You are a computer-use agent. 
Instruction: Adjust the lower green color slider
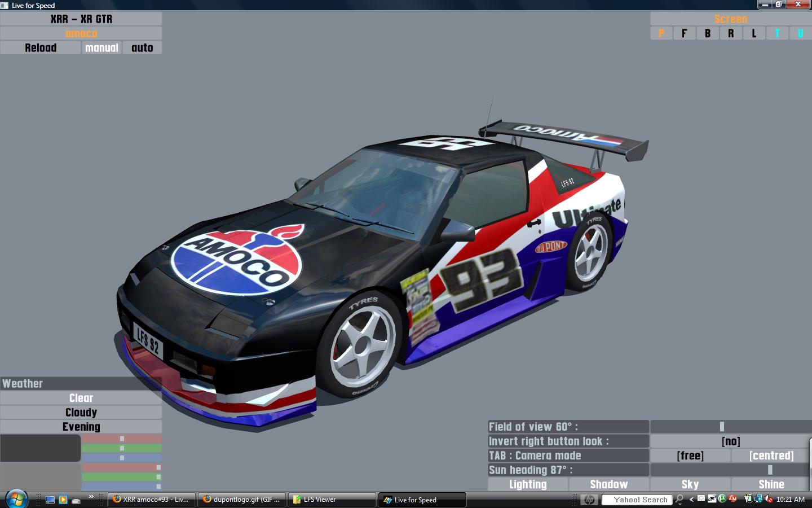[122, 477]
